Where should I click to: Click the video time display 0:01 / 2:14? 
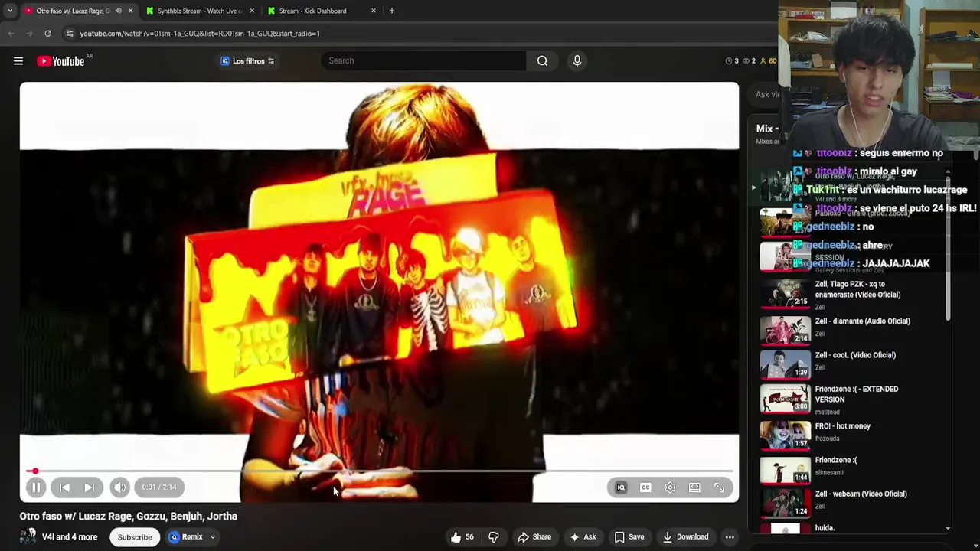click(x=159, y=487)
